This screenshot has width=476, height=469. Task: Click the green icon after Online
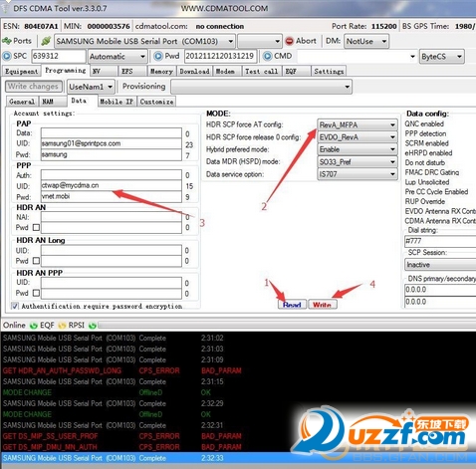pos(33,326)
